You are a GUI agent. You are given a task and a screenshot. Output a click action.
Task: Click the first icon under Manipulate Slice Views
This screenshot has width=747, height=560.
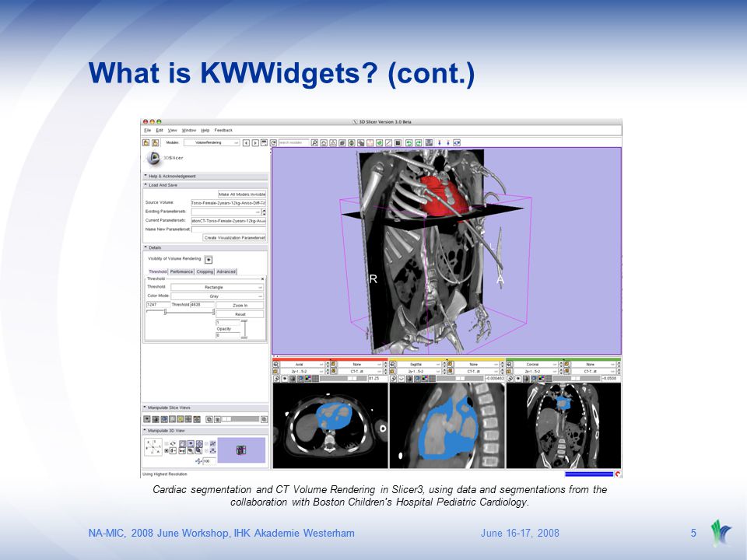point(147,419)
